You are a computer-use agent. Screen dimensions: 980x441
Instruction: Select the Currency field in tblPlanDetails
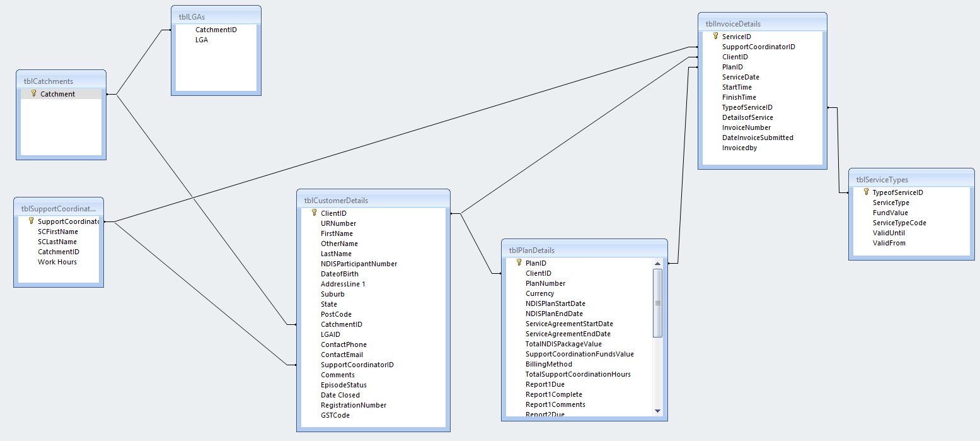(x=540, y=293)
